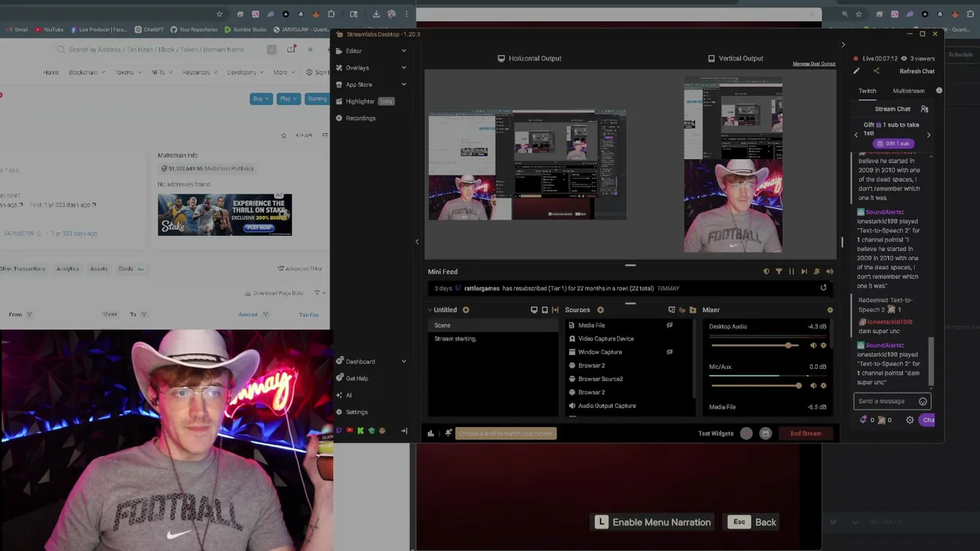Toggle dual output split view icon
The width and height of the screenshot is (980, 551).
[x=671, y=310]
